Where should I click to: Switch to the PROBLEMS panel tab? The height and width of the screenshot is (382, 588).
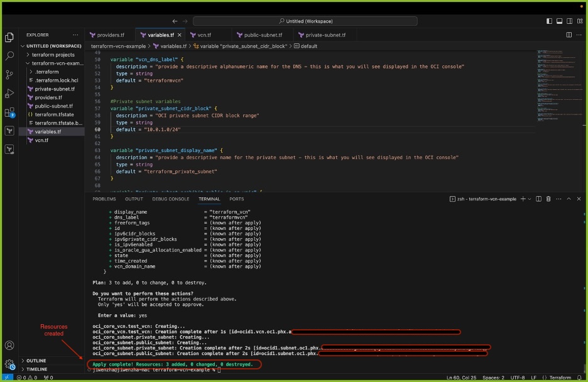[x=104, y=199]
